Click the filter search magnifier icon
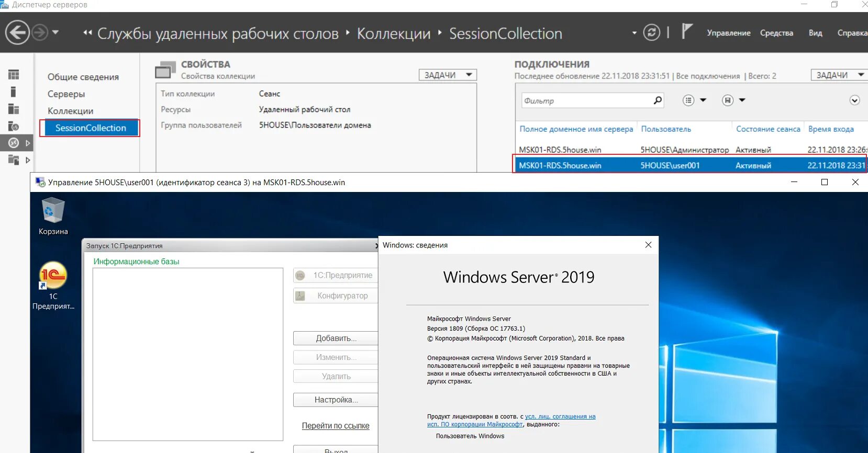Image resolution: width=868 pixels, height=453 pixels. (658, 100)
